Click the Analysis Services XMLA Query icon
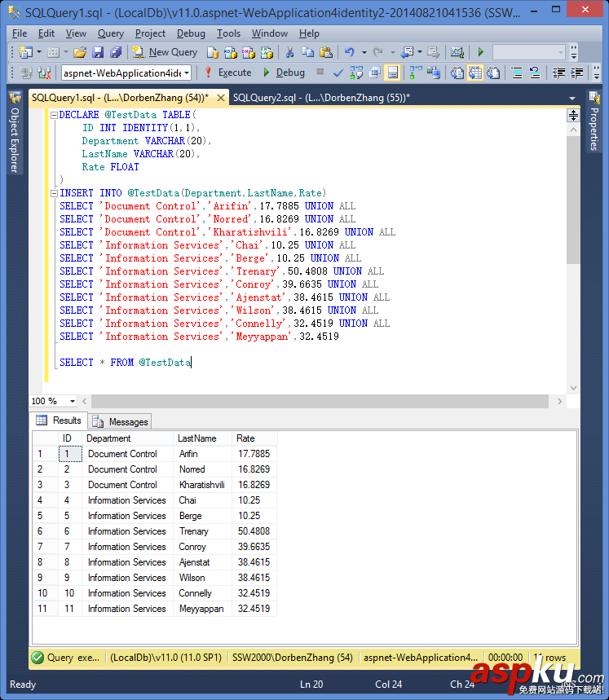Image resolution: width=609 pixels, height=700 pixels. pyautogui.click(x=267, y=52)
